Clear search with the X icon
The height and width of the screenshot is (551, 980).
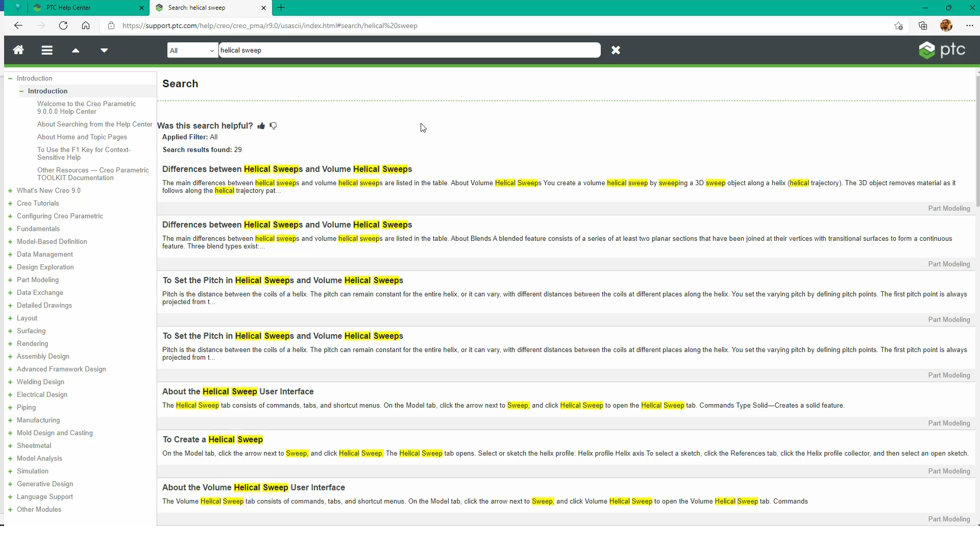point(616,50)
